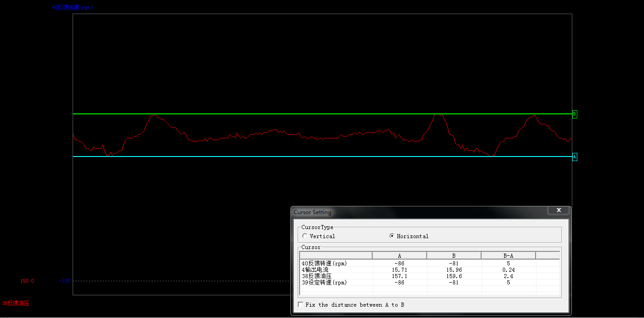Close the Cursor Setting dialog
This screenshot has width=644, height=318.
[x=559, y=210]
